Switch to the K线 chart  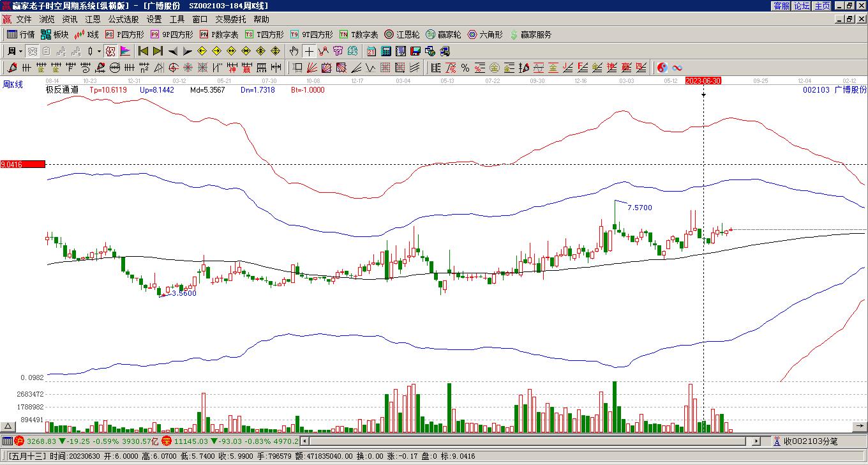point(87,34)
